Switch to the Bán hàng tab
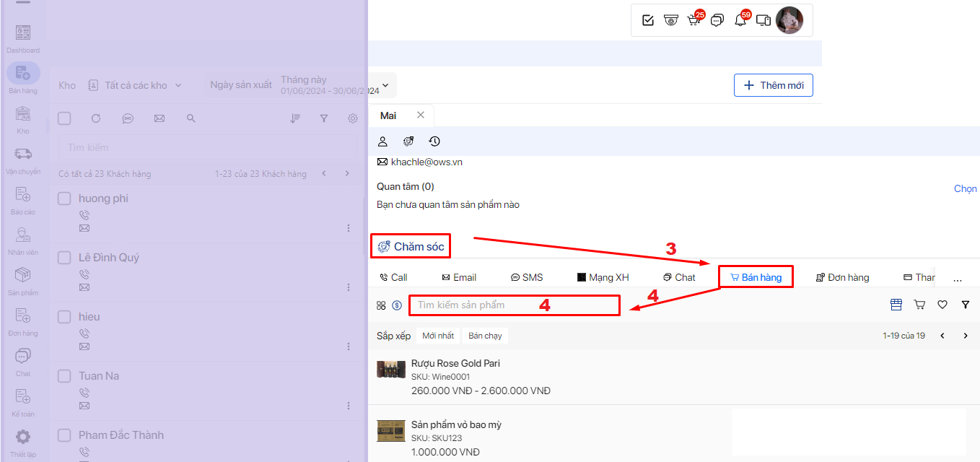The height and width of the screenshot is (462, 980). tap(756, 277)
